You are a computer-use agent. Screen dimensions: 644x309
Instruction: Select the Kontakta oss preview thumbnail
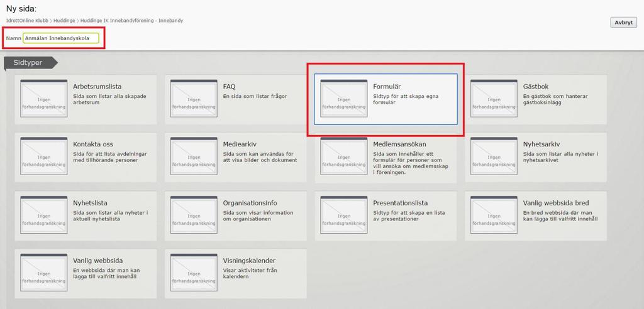point(43,156)
